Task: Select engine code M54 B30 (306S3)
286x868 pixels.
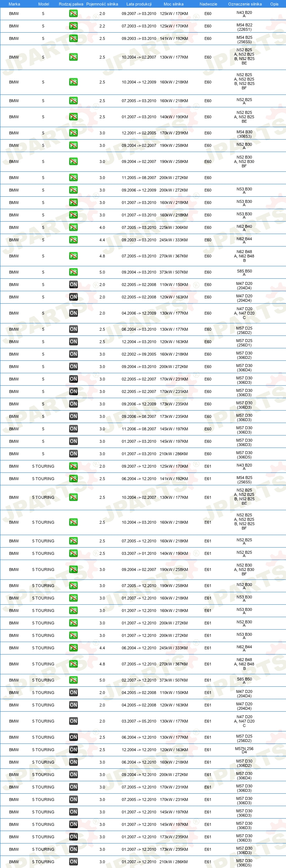Action: tap(244, 134)
